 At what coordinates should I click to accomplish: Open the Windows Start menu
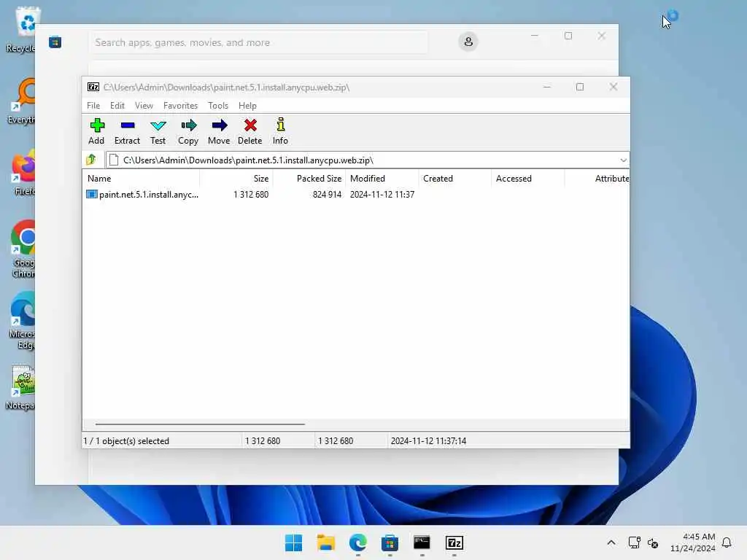293,542
